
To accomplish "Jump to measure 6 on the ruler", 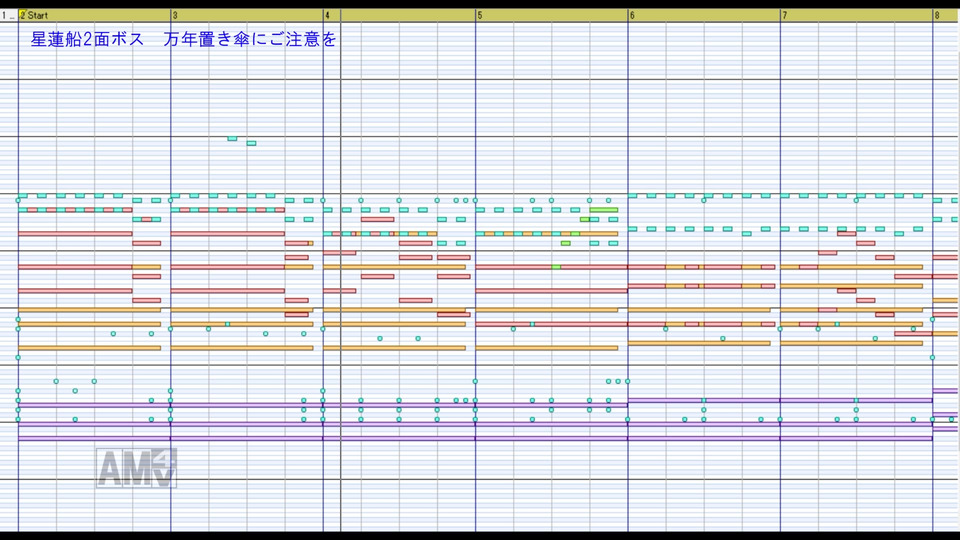I will [632, 15].
